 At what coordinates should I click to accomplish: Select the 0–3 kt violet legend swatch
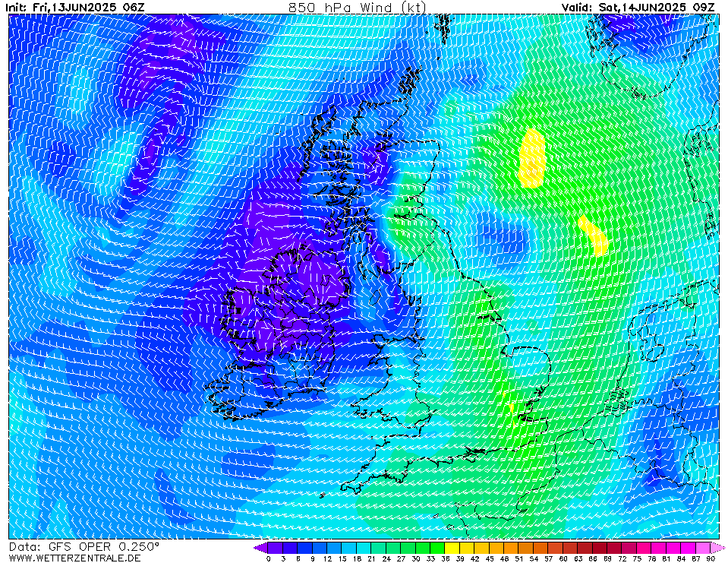pos(276,548)
